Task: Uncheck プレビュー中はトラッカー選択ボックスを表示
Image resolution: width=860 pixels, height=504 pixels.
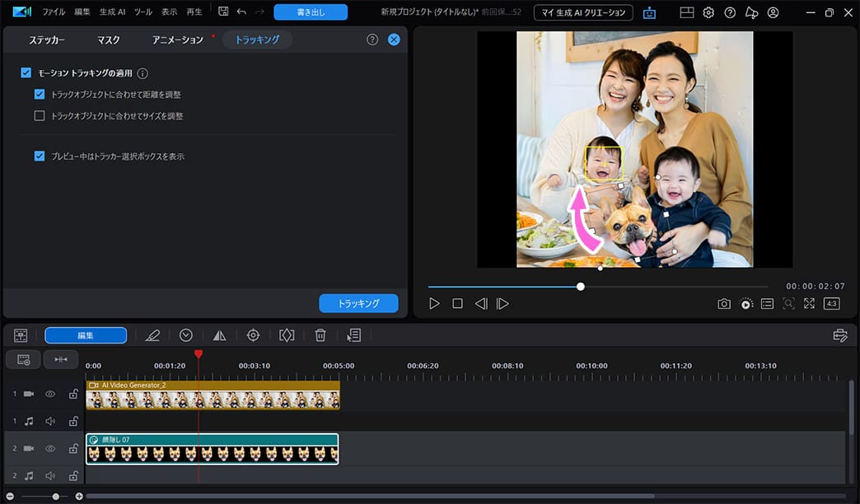Action: (40, 156)
